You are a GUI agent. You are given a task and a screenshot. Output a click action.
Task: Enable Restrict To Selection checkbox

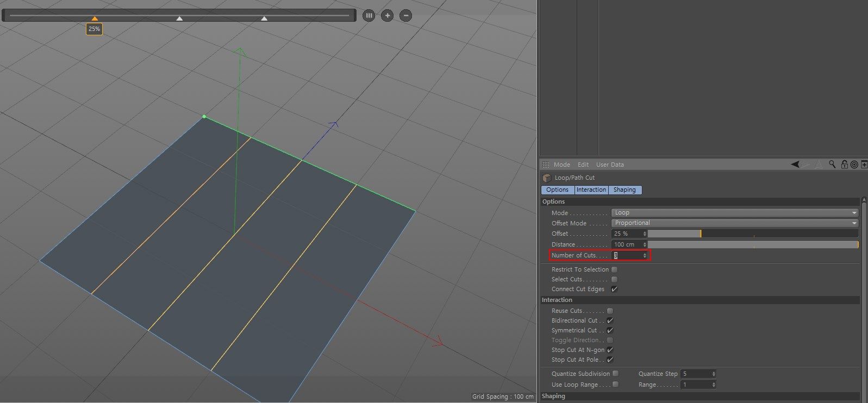tap(614, 269)
